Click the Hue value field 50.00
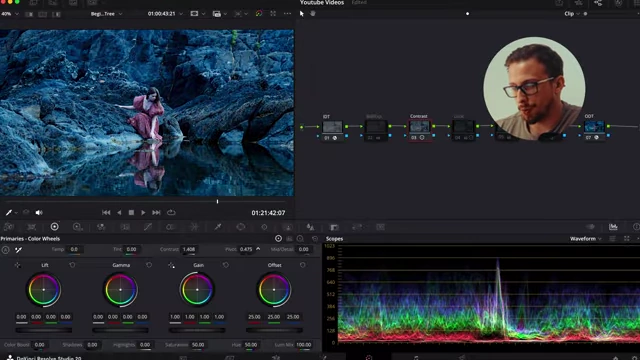This screenshot has width=640, height=360. 251,345
